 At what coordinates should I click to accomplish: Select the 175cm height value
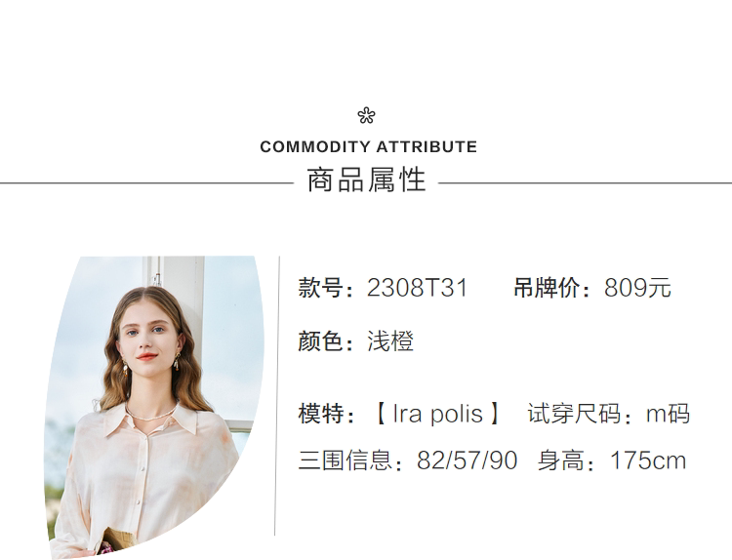(x=648, y=460)
